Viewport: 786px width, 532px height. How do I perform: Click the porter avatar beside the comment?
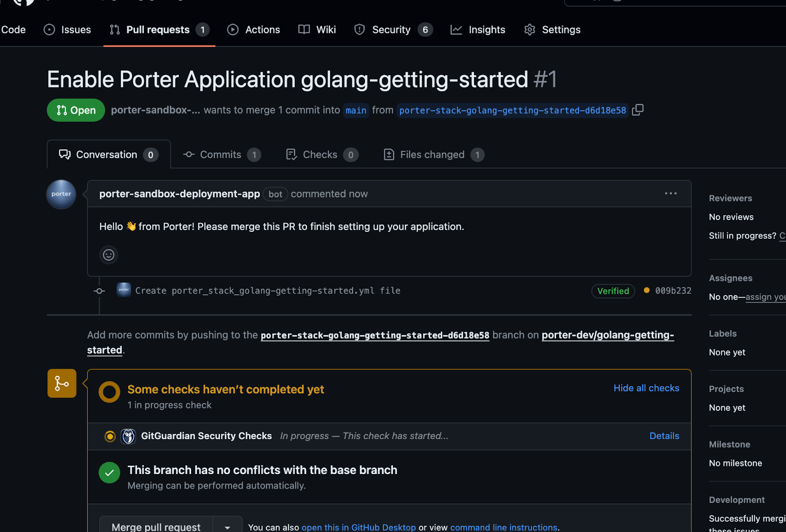coord(61,195)
